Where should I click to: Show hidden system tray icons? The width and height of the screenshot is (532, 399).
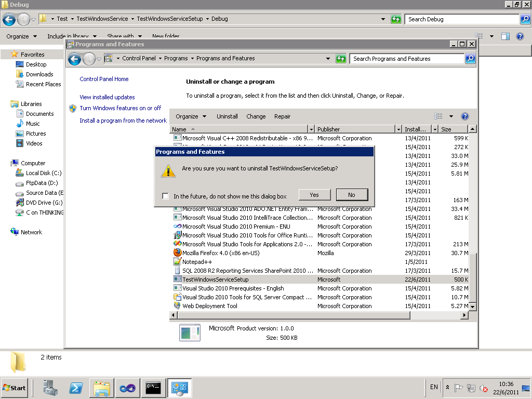(x=447, y=388)
